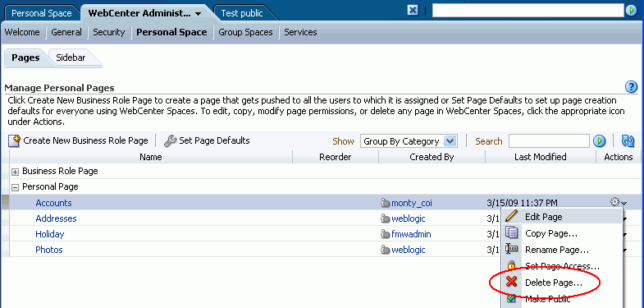This screenshot has height=308, width=644.
Task: Open the help question mark icon
Action: click(631, 87)
